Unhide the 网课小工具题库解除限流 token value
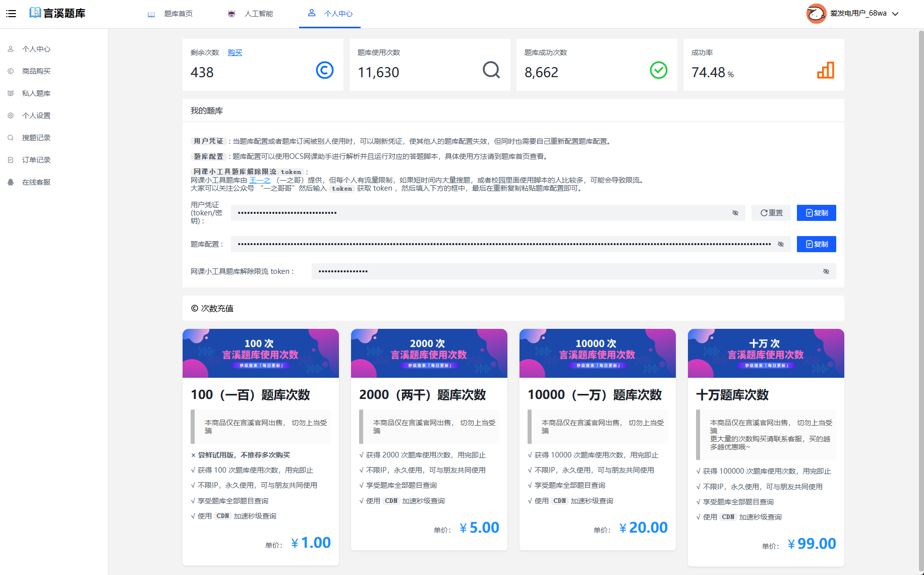 (x=826, y=271)
